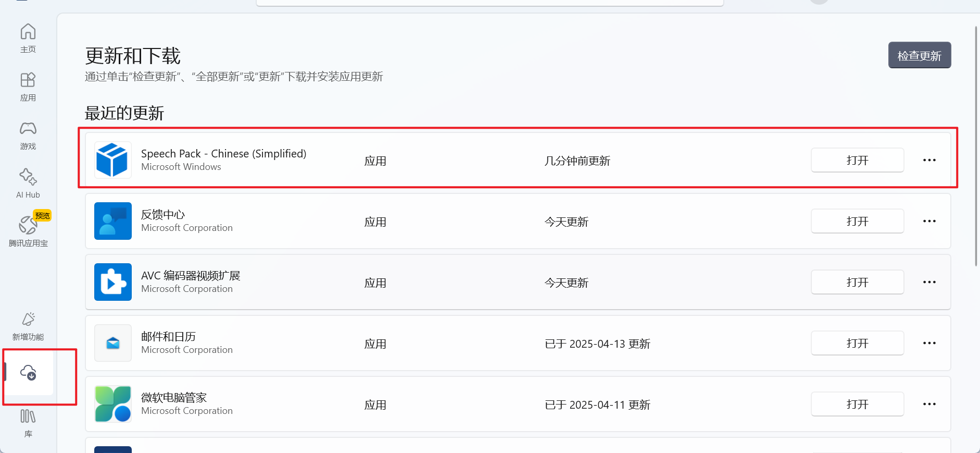Viewport: 980px width, 453px height.
Task: Open the 游戏 games section
Action: [28, 135]
